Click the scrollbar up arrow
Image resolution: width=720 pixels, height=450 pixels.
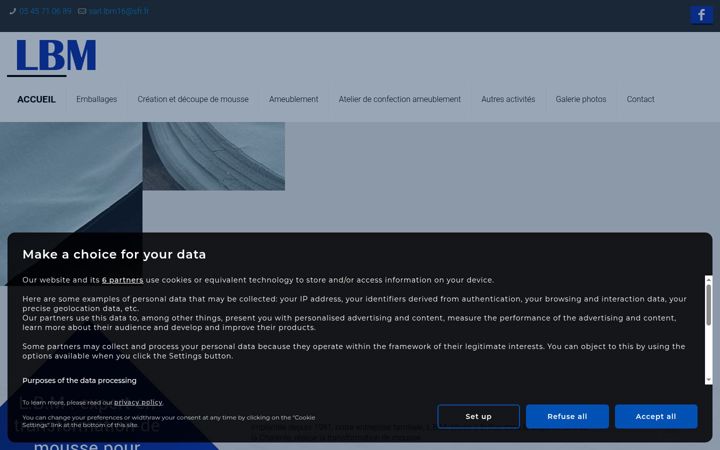709,279
